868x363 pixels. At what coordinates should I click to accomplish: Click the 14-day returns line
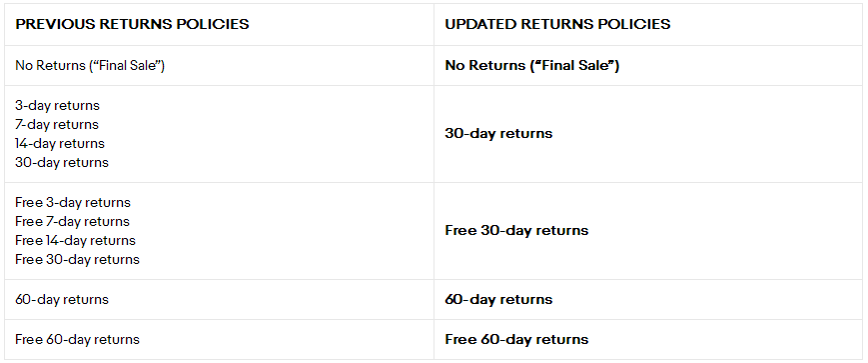60,144
